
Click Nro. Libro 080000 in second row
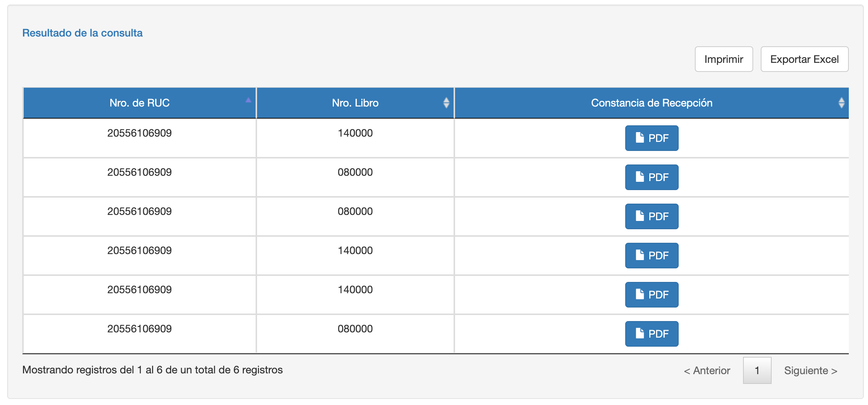tap(355, 172)
